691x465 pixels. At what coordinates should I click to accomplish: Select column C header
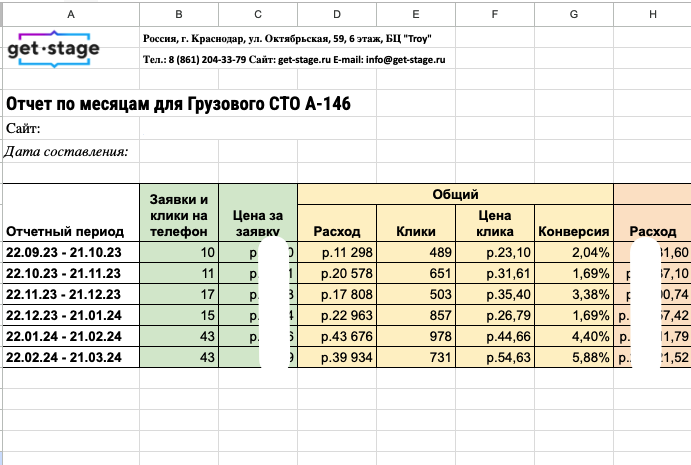258,14
